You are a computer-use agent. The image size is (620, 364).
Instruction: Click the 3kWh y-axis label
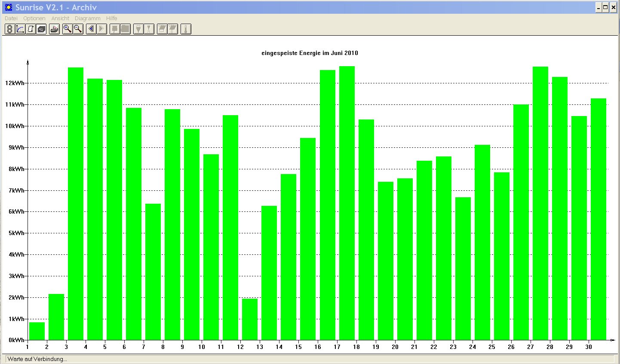[x=16, y=276]
